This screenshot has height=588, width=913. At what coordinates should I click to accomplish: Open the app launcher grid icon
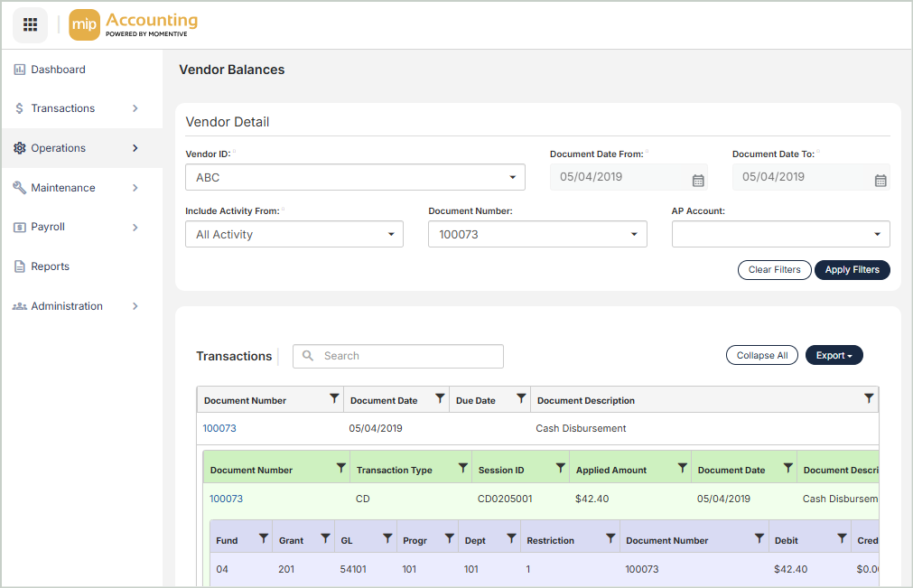pos(30,24)
